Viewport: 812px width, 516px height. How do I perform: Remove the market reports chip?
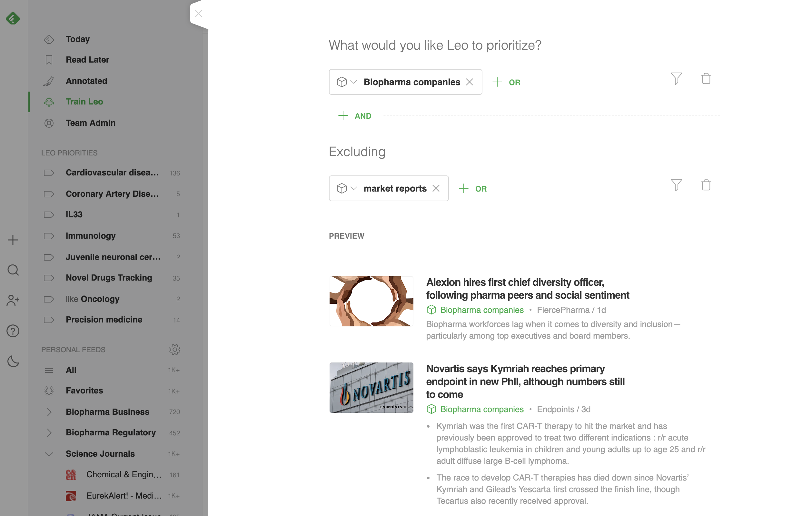tap(436, 188)
